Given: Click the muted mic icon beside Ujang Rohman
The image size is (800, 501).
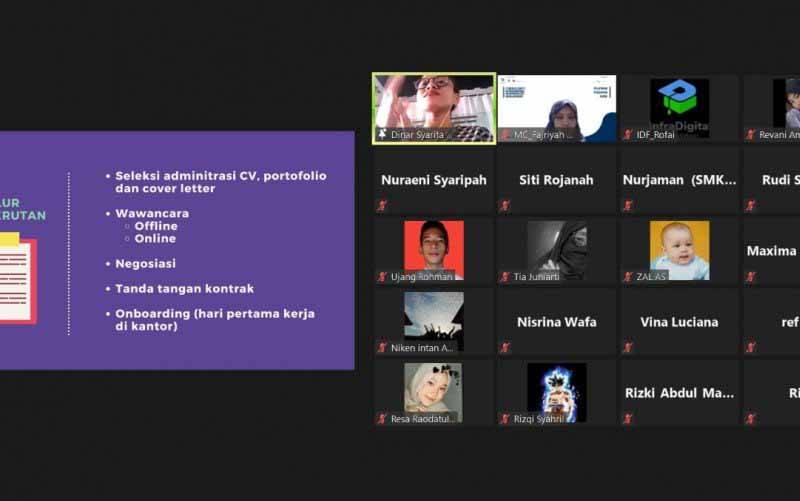Looking at the screenshot, I should pos(382,277).
